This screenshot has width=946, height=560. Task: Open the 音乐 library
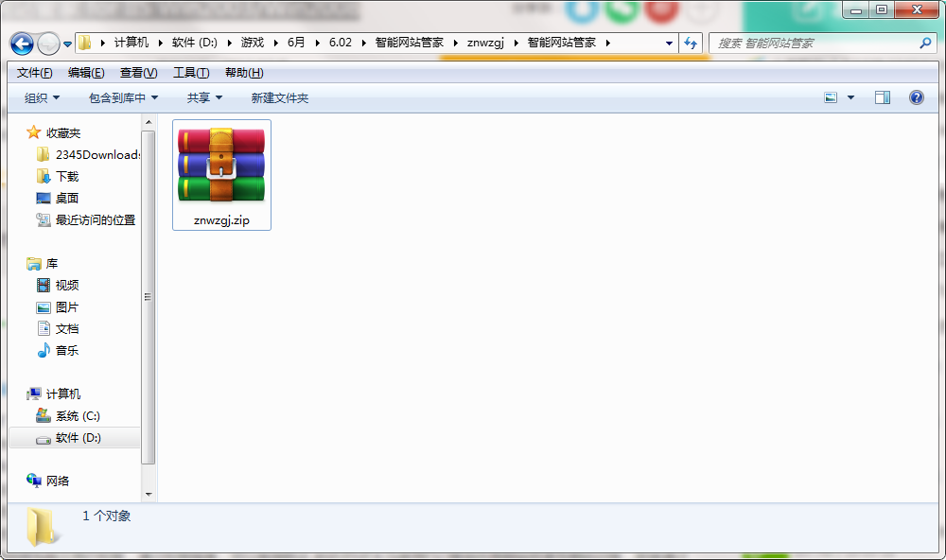click(67, 351)
